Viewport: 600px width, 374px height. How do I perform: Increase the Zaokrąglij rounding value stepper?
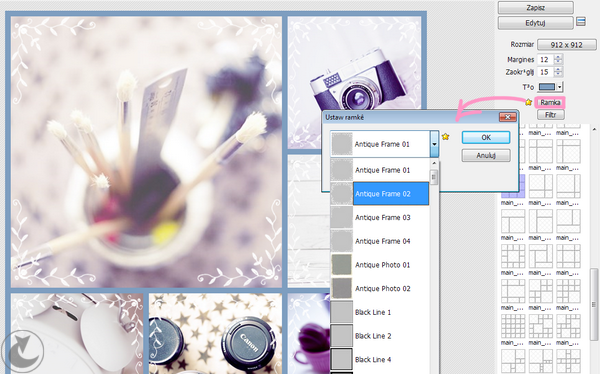tap(558, 69)
